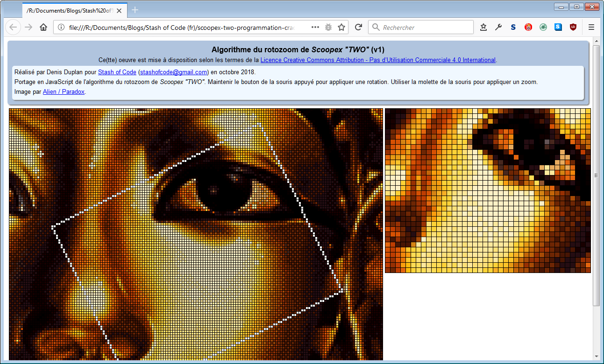604x364 pixels.
Task: Click the large source face image canvas
Action: tap(196, 234)
